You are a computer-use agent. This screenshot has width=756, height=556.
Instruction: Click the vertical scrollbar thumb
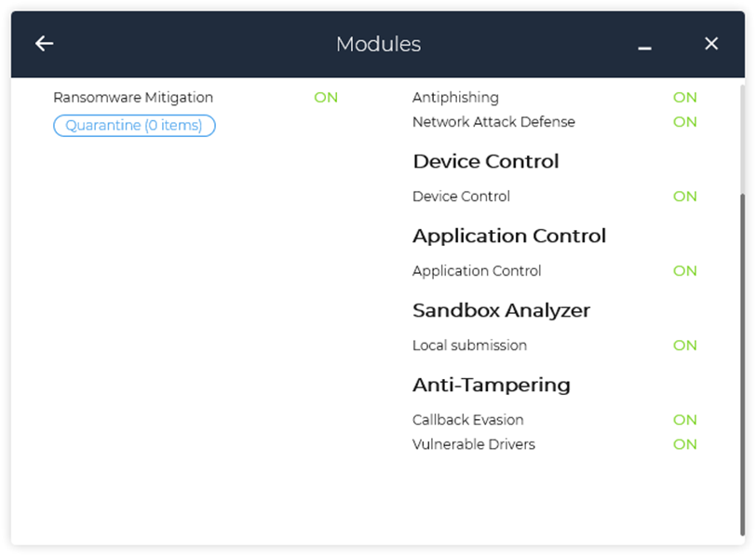coord(742,363)
